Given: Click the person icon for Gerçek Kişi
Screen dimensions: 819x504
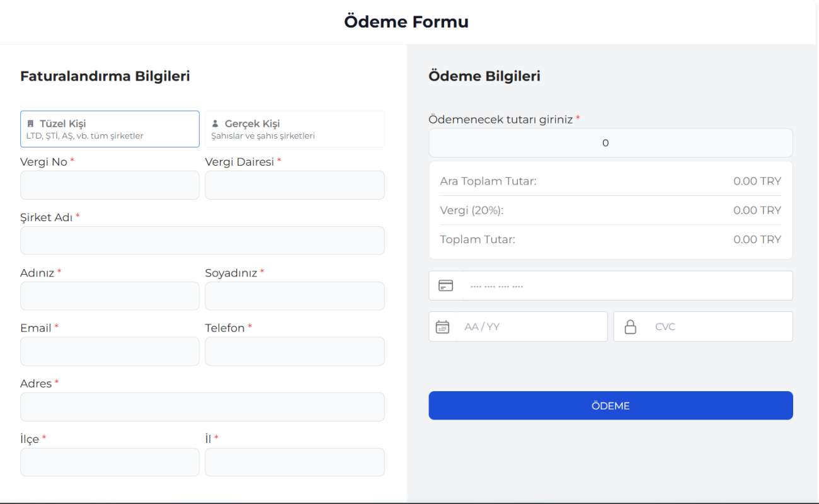Looking at the screenshot, I should click(x=215, y=124).
